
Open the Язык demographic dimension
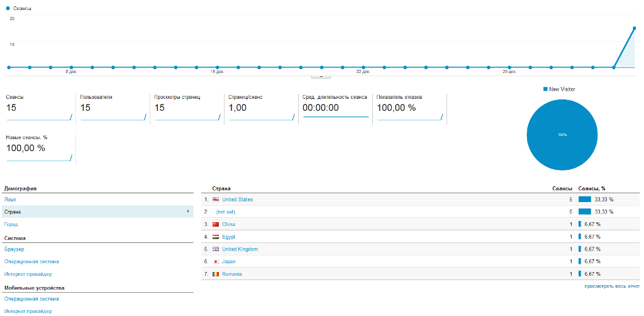[10, 200]
